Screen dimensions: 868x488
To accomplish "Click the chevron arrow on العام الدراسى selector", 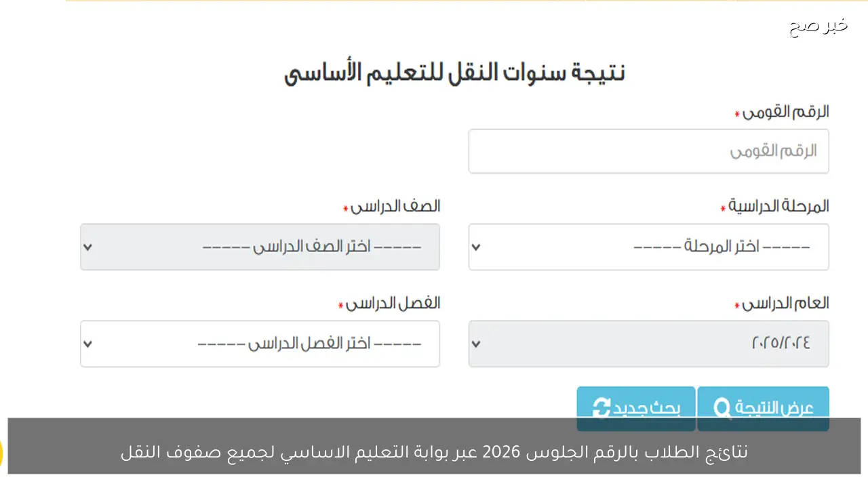I will (x=475, y=344).
